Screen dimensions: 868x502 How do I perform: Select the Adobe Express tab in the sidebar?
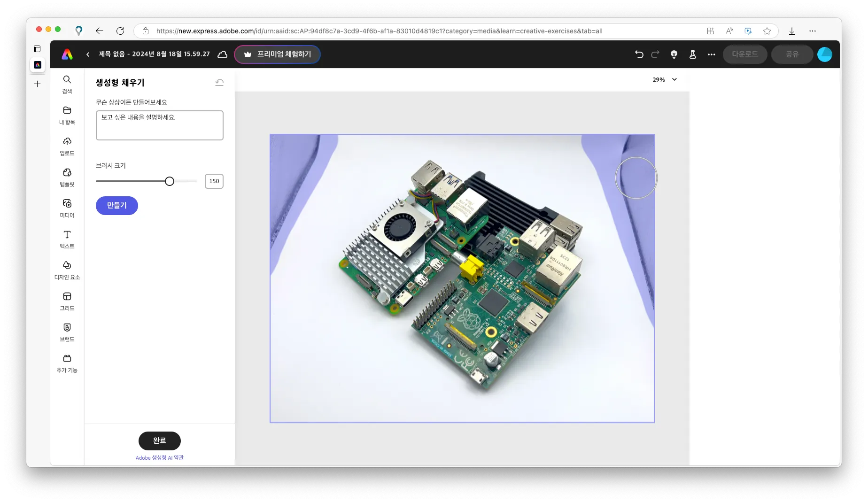click(38, 65)
